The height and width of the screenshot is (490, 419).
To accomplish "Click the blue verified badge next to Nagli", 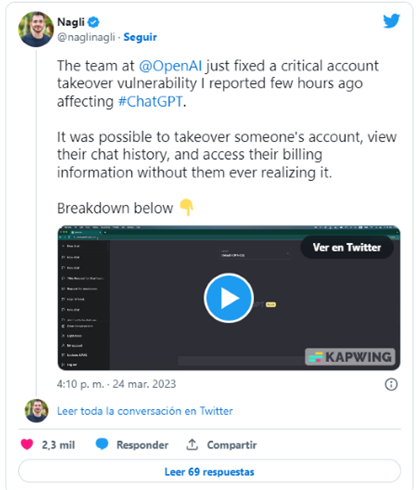I will (94, 22).
